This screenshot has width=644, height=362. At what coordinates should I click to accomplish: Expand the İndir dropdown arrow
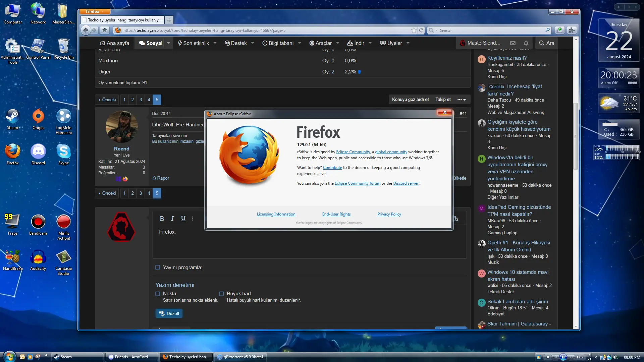tap(370, 43)
